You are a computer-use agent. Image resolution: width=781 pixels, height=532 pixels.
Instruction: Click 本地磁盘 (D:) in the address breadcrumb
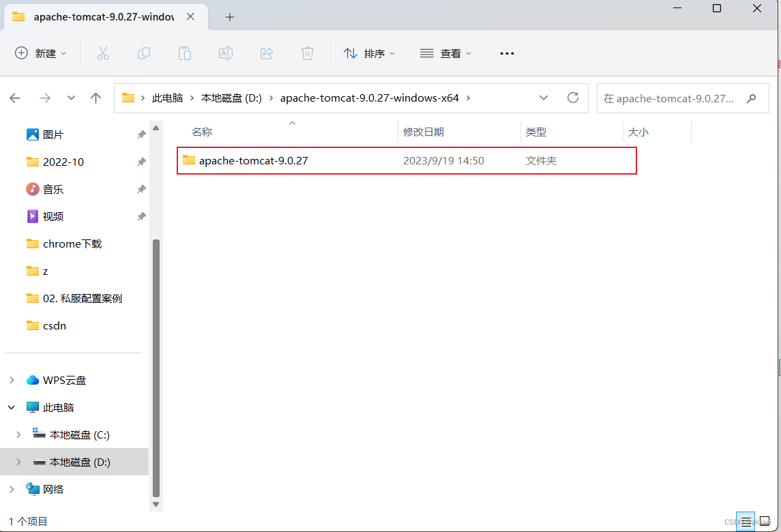[x=231, y=98]
